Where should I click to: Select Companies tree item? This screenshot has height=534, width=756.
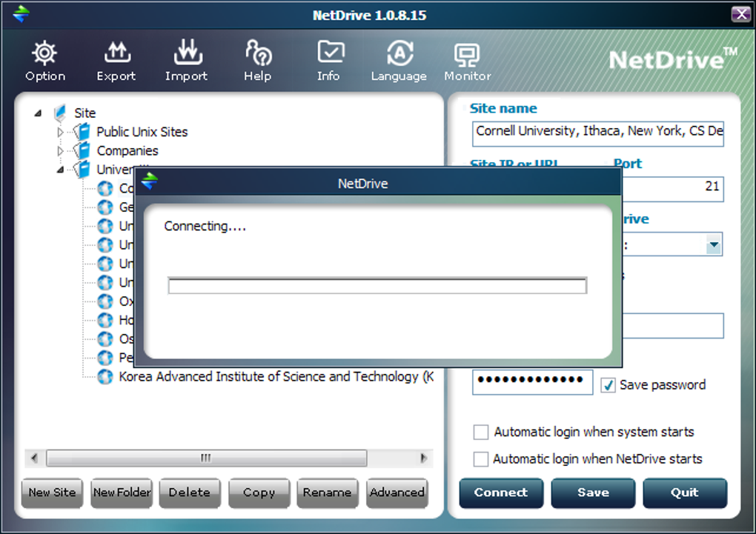point(127,151)
